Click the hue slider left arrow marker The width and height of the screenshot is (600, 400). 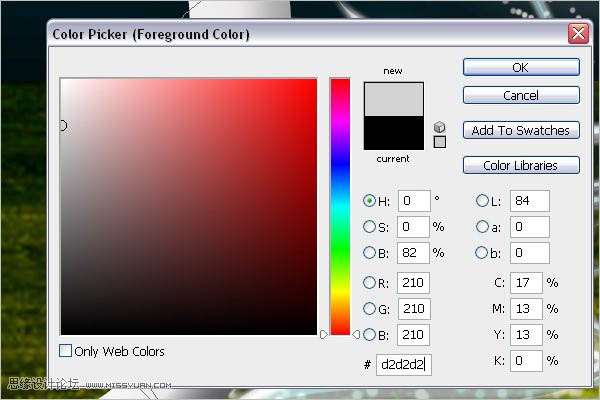(x=324, y=335)
